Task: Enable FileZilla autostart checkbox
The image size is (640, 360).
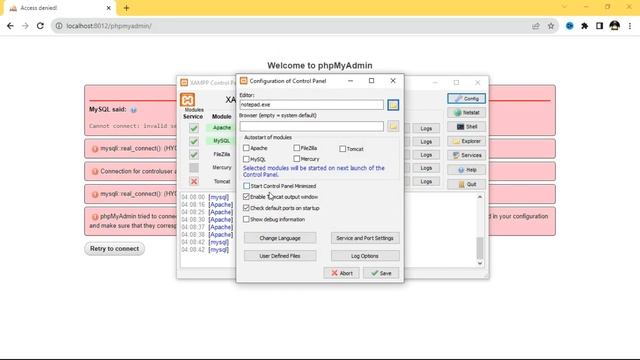Action: coord(297,148)
